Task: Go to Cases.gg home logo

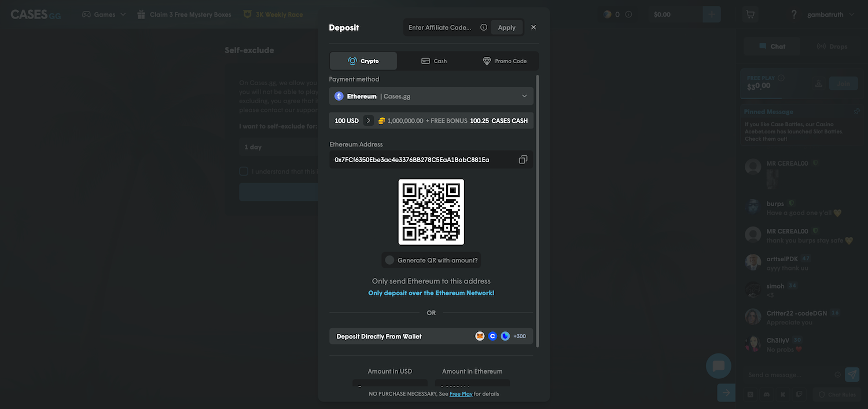Action: click(x=36, y=14)
